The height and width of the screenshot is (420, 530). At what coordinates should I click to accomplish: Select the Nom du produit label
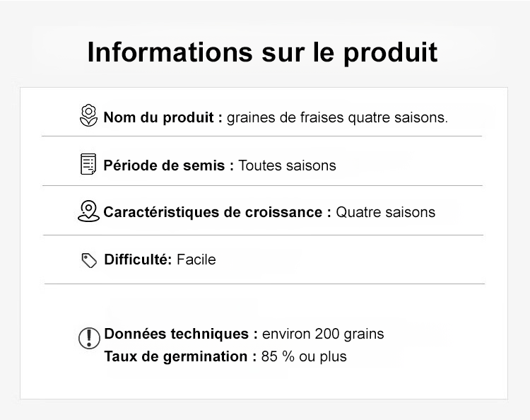(163, 117)
